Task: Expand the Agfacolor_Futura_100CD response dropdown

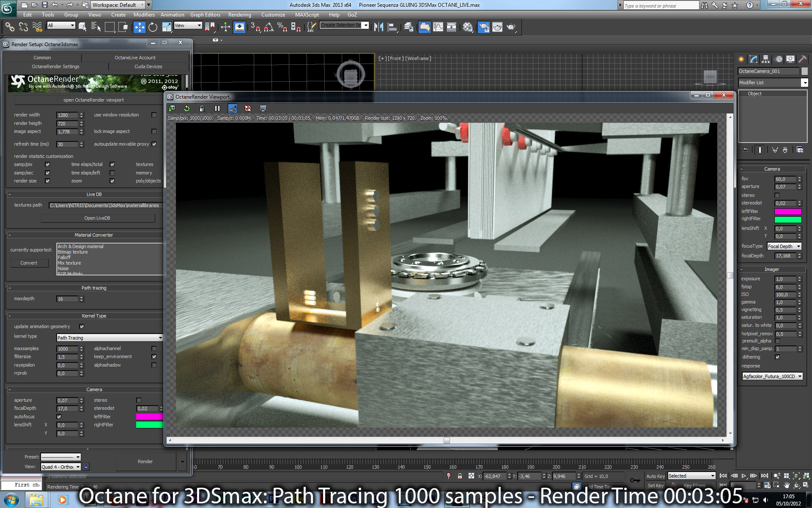Action: (772, 376)
